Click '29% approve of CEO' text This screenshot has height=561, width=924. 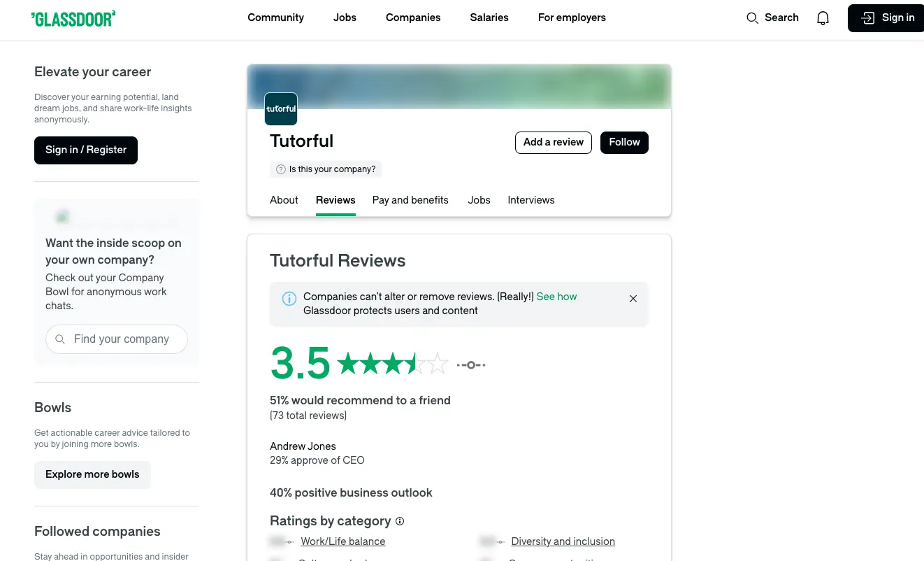[x=317, y=460]
